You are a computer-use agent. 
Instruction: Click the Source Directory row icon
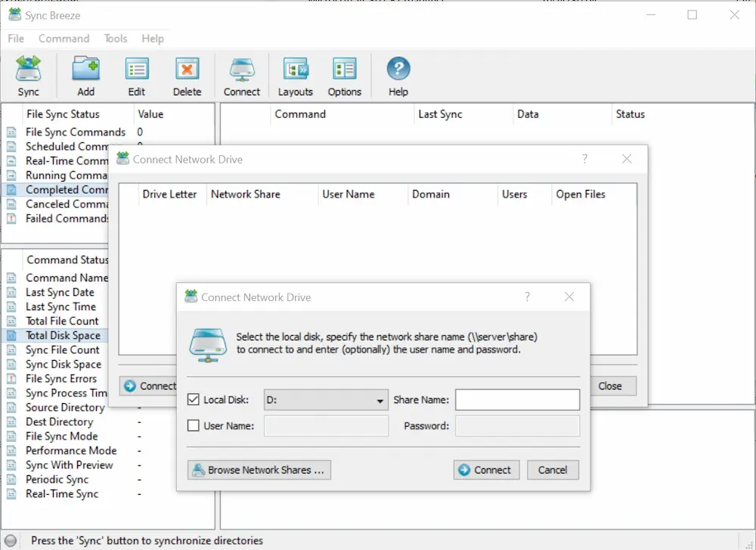(x=11, y=408)
